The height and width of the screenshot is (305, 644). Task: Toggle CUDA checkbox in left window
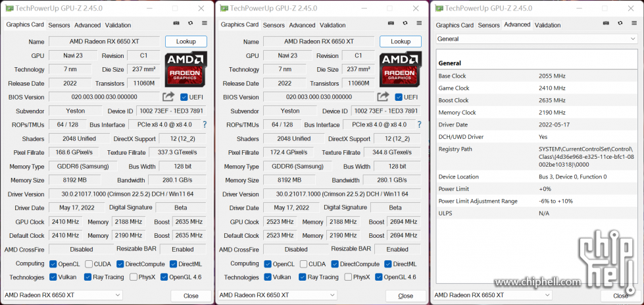tap(89, 264)
